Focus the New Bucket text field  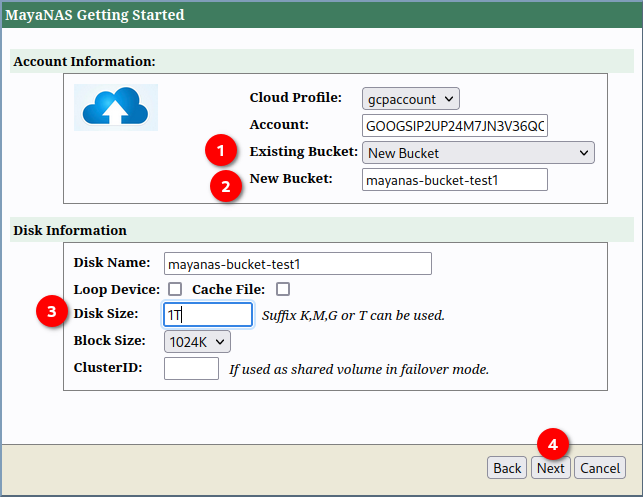pyautogui.click(x=455, y=180)
